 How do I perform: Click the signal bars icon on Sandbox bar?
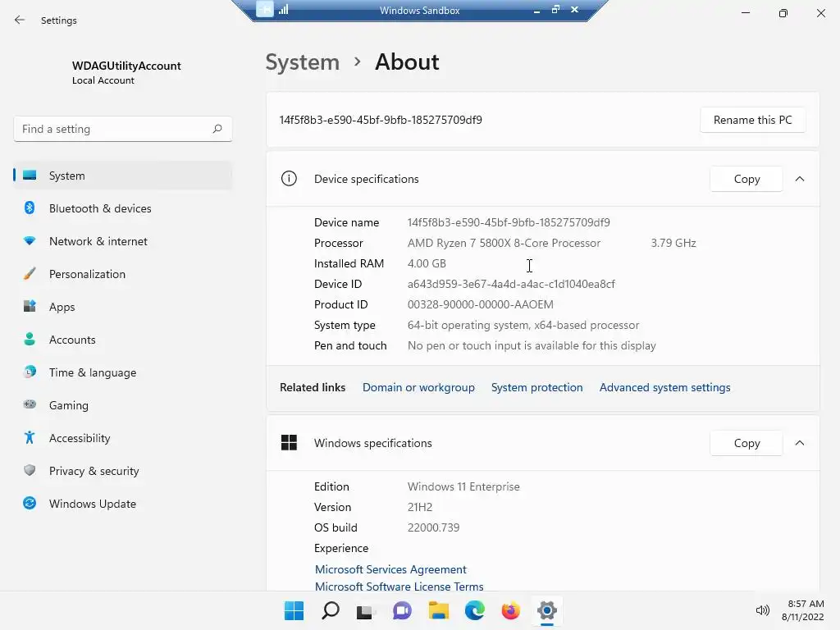point(283,9)
